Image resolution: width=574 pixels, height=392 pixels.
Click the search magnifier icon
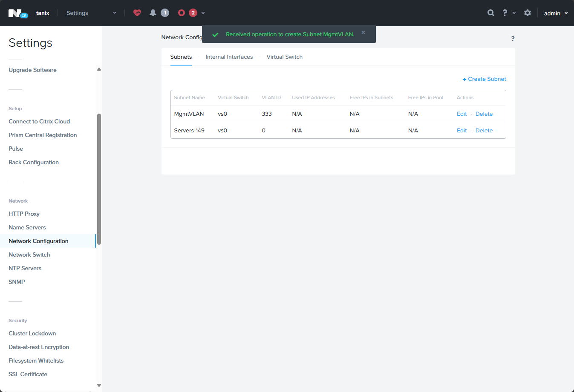pyautogui.click(x=491, y=13)
